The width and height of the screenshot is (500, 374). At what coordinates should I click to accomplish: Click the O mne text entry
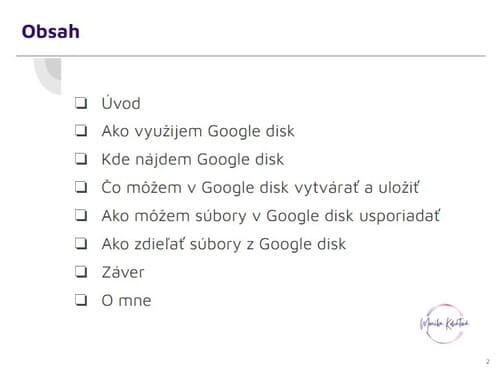(x=126, y=301)
